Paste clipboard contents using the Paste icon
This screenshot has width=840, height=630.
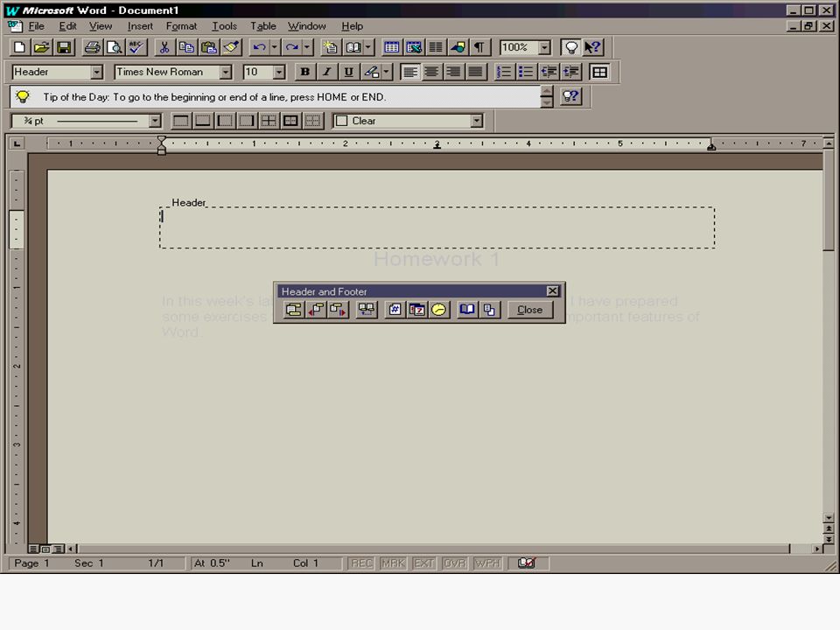tap(208, 47)
